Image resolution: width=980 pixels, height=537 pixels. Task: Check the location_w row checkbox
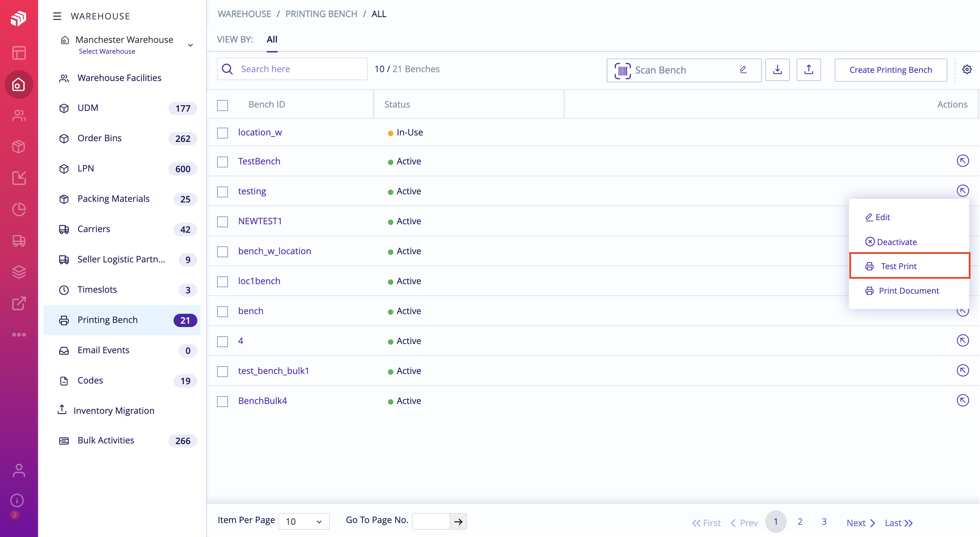coord(223,133)
